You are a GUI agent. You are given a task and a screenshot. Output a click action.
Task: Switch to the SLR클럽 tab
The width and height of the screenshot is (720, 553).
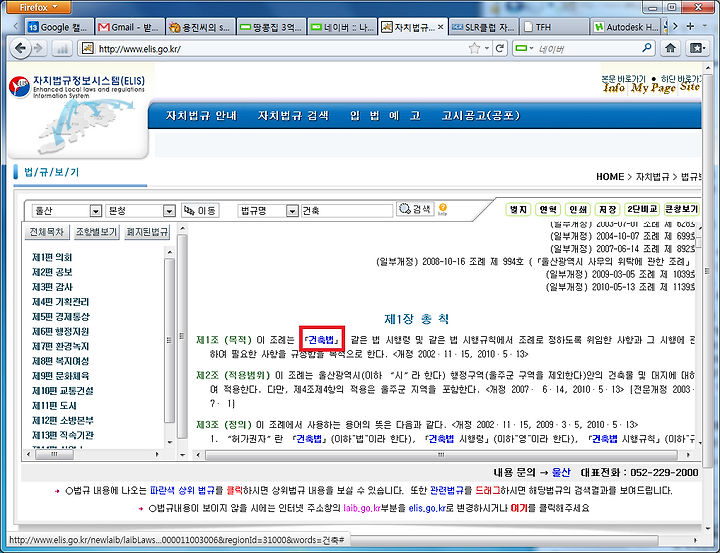(x=484, y=28)
